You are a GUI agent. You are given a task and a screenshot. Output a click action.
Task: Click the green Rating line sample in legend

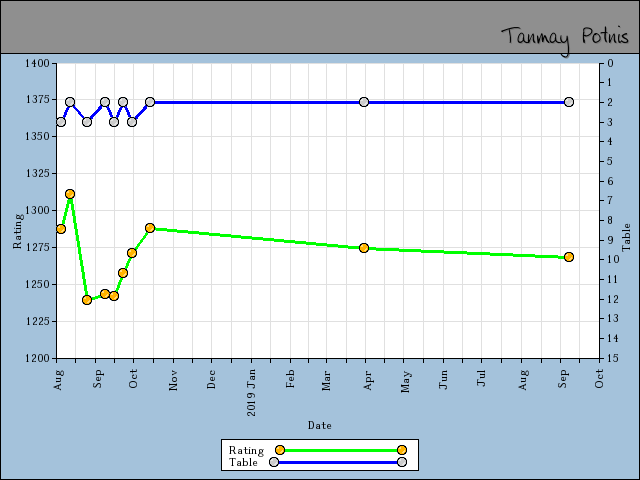point(341,450)
